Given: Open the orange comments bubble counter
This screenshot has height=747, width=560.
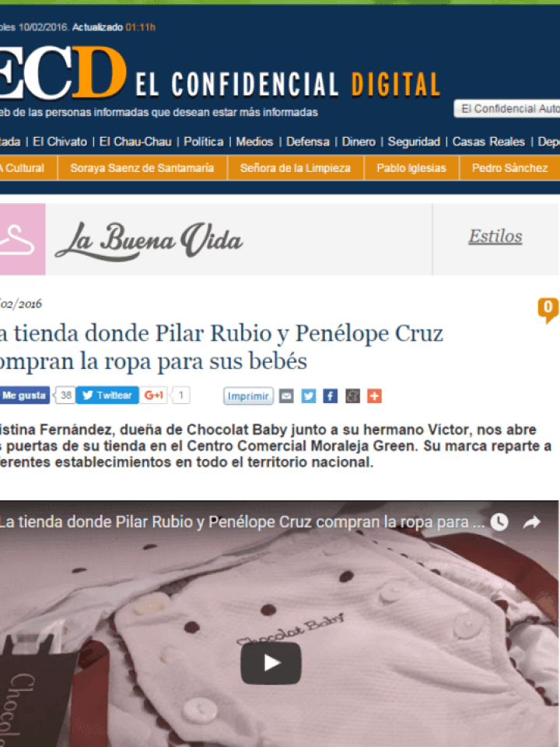Looking at the screenshot, I should coord(548,310).
